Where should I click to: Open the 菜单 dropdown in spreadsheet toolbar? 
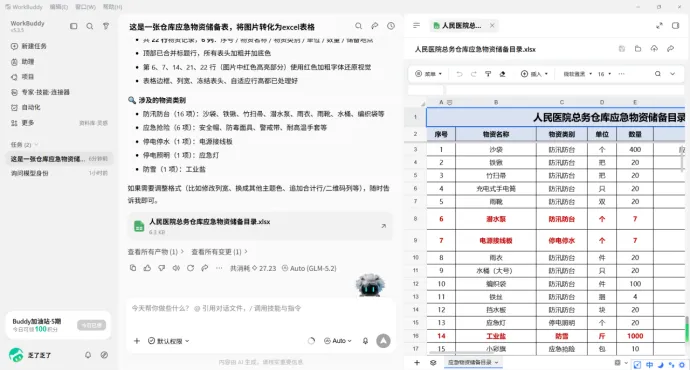point(429,74)
